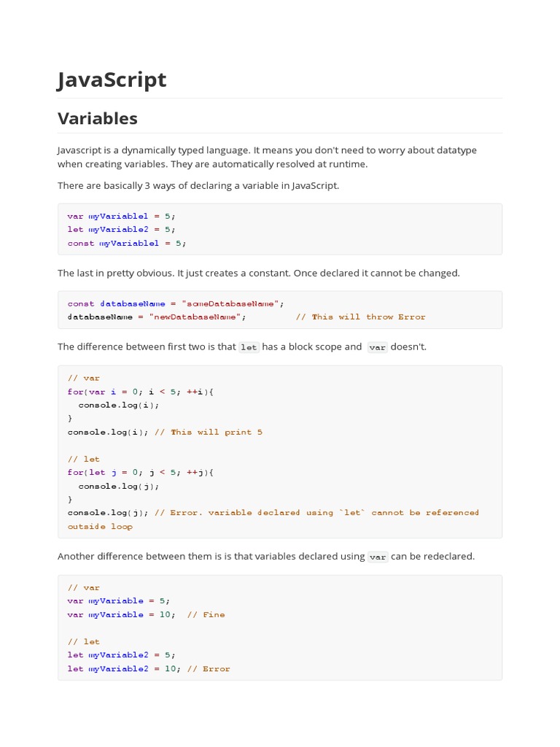Screen dimensions: 560x747
Task: Click the 'const databaseName' declaration line
Action: point(176,303)
